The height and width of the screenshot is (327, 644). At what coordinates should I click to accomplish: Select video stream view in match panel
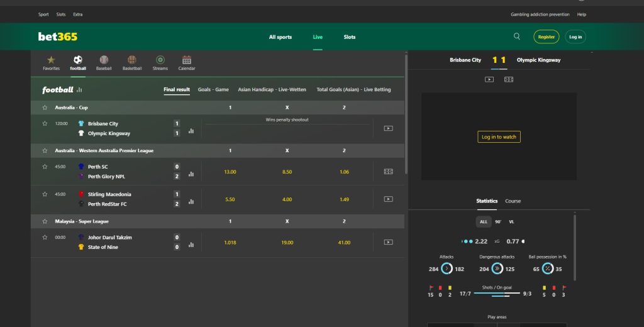pos(489,79)
